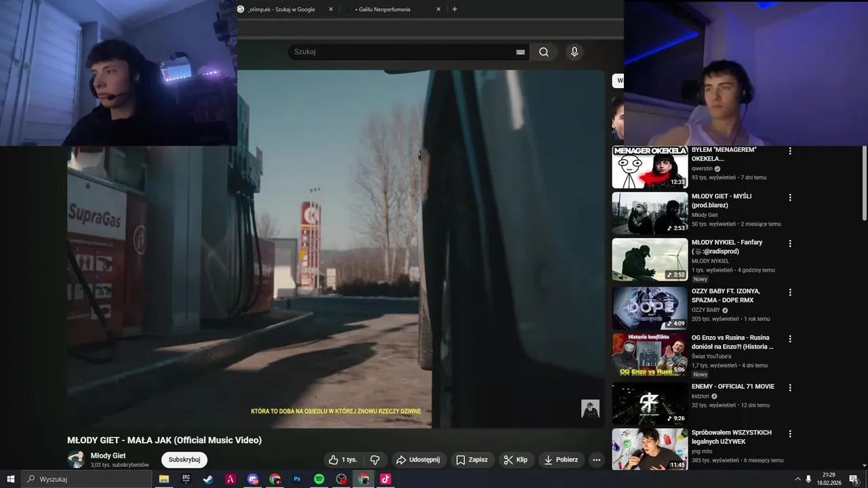
Task: Click the Udostępnij share button
Action: point(418,460)
